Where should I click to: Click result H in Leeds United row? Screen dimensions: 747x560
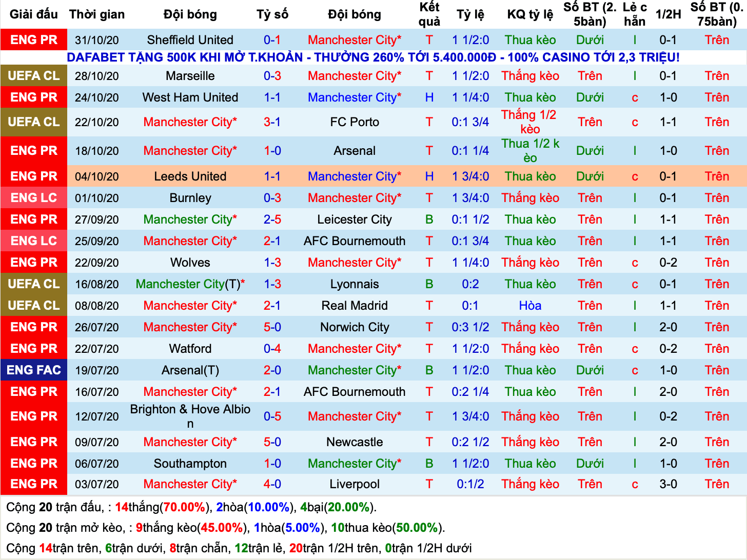429,176
